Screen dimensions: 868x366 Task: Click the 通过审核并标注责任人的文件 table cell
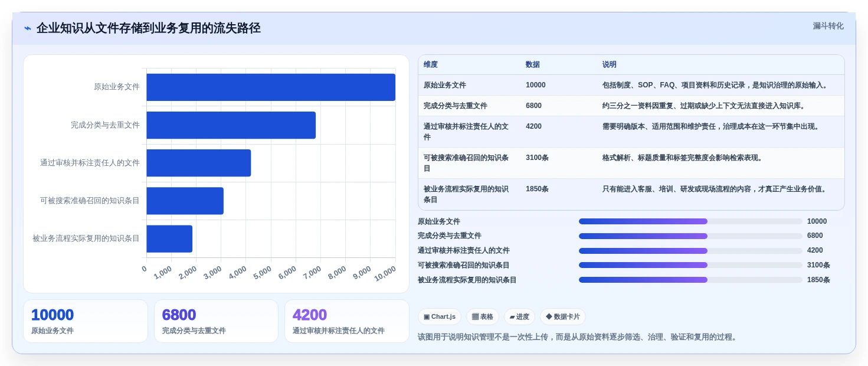466,132
